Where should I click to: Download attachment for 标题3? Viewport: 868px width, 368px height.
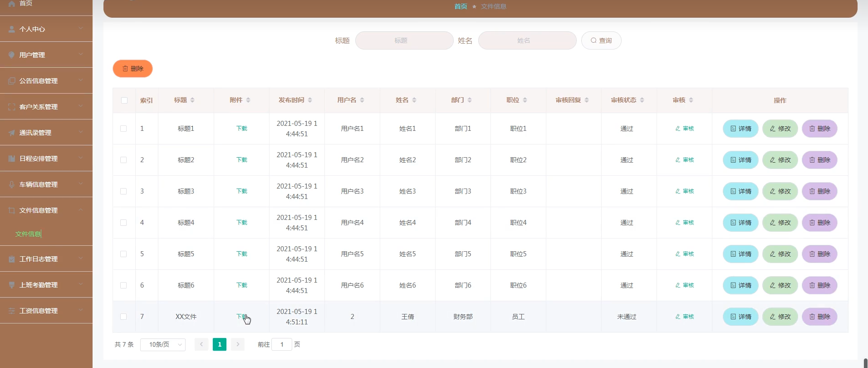(242, 191)
